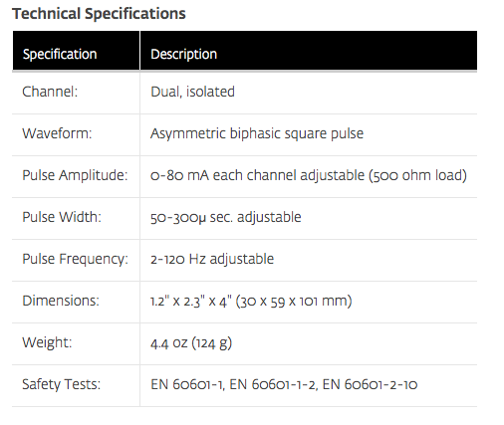
Task: Click the 50-300µ sec. adjustable value
Action: (226, 217)
